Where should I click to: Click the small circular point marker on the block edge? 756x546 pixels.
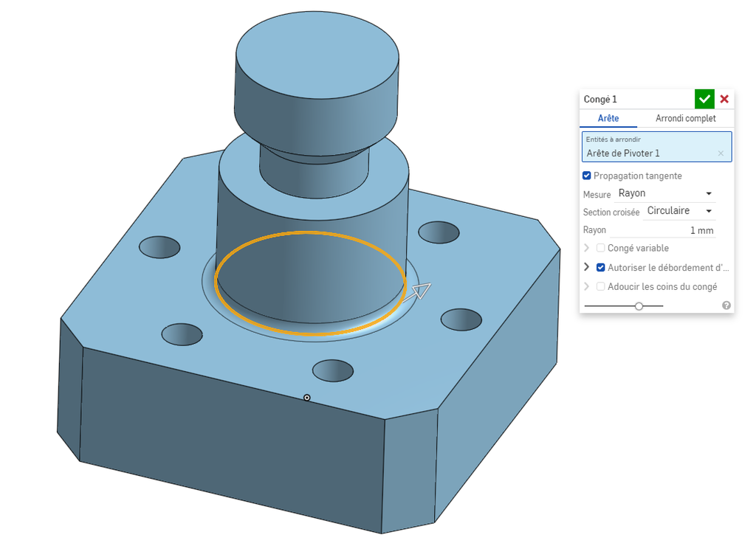click(307, 398)
